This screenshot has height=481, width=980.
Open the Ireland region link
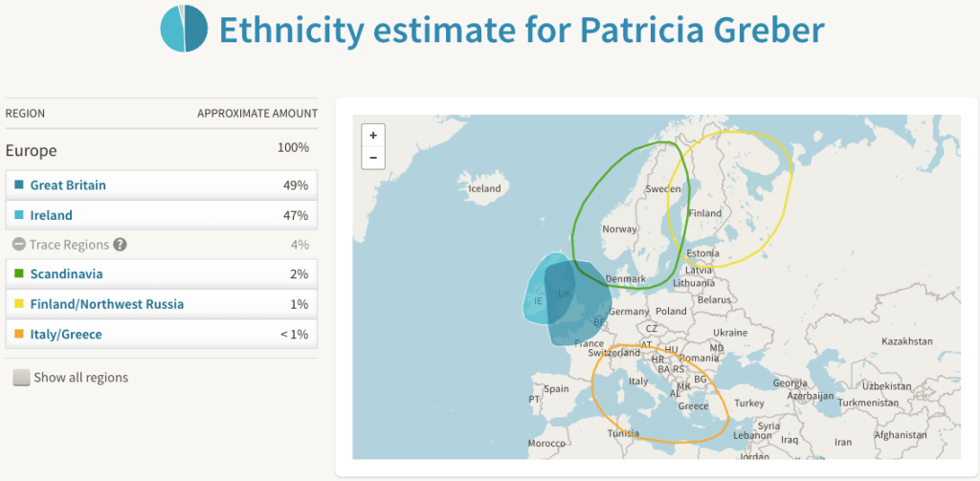pyautogui.click(x=52, y=215)
